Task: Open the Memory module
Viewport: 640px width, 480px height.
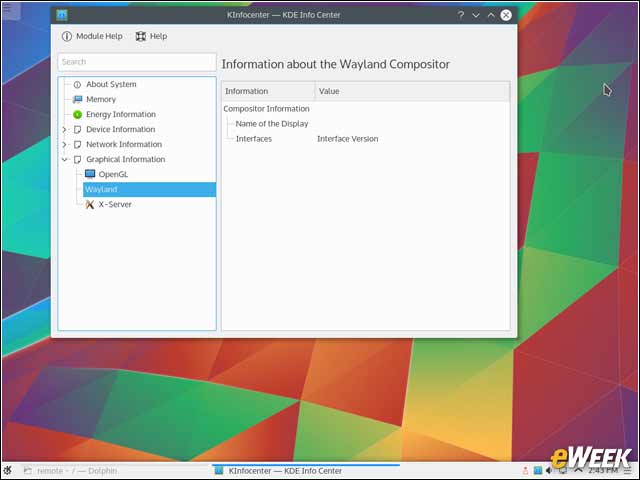Action: [x=101, y=100]
